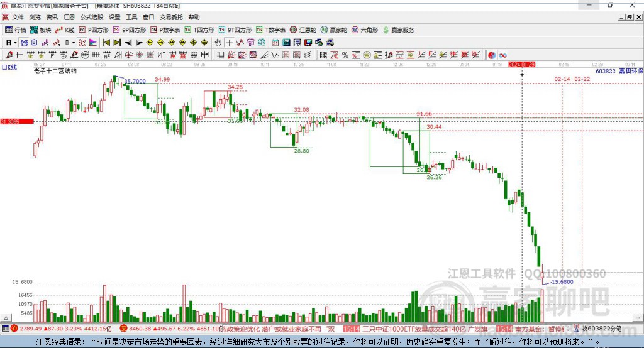Click the 02-14 projected date label
Screen dimensions: 644x348
pos(562,79)
